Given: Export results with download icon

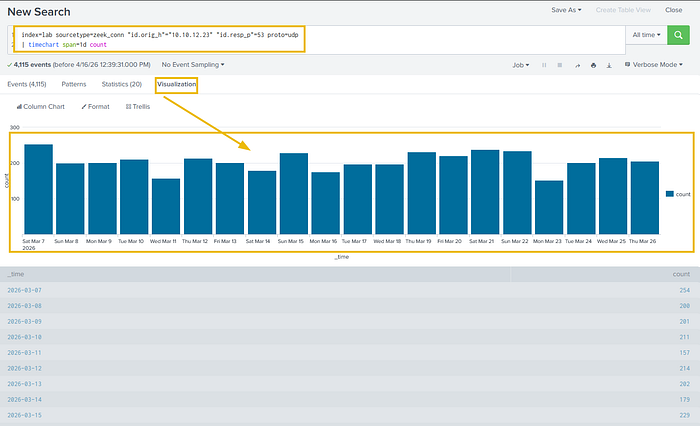Looking at the screenshot, I should [609, 65].
